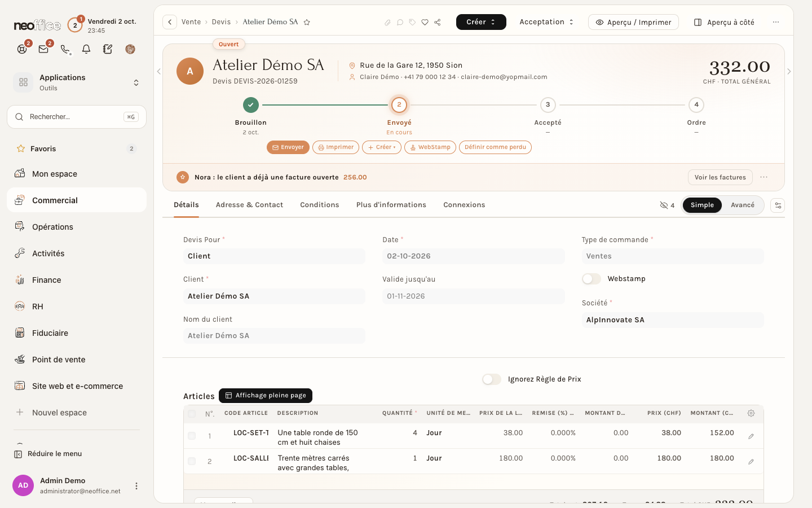Open more options on the Nora banner
The height and width of the screenshot is (508, 812).
tap(764, 177)
